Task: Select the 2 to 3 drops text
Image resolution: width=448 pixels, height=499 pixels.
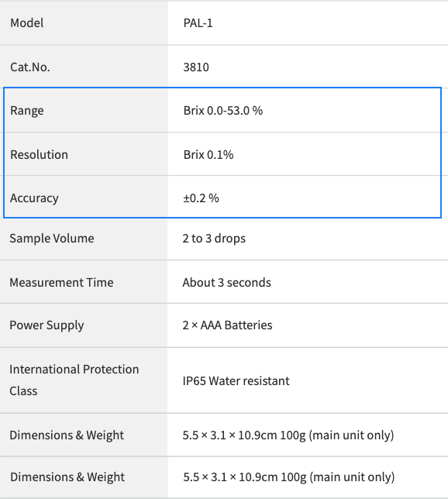Action: click(x=214, y=239)
